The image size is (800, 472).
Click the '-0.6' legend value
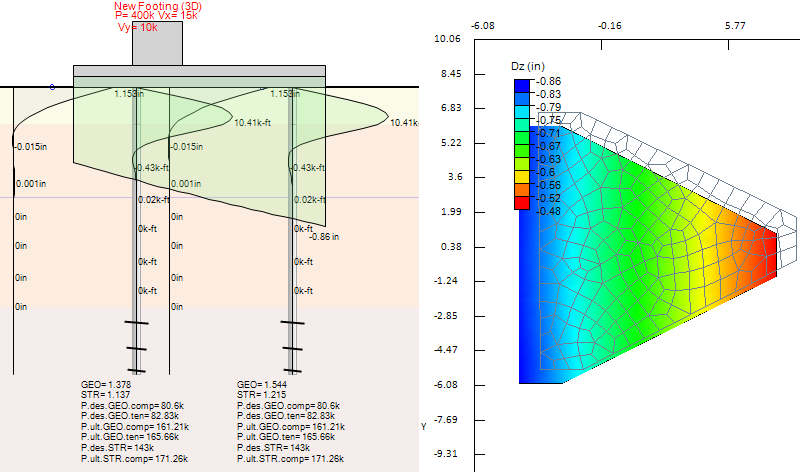(x=545, y=172)
